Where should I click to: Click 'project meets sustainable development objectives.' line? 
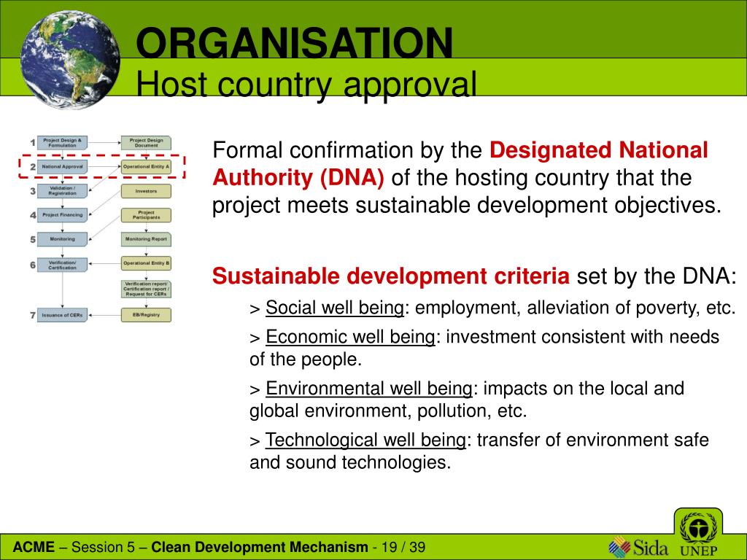click(467, 206)
